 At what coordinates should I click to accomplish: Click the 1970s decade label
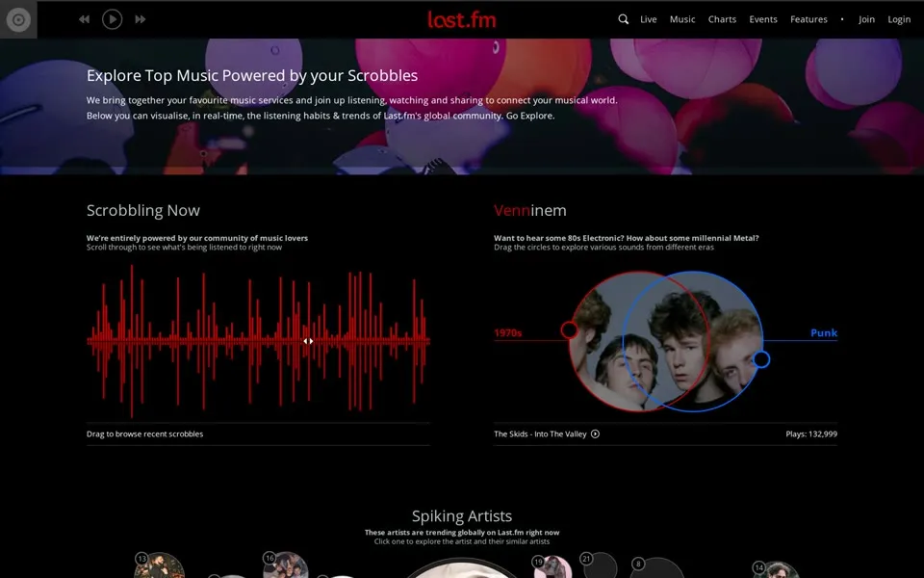click(x=508, y=333)
